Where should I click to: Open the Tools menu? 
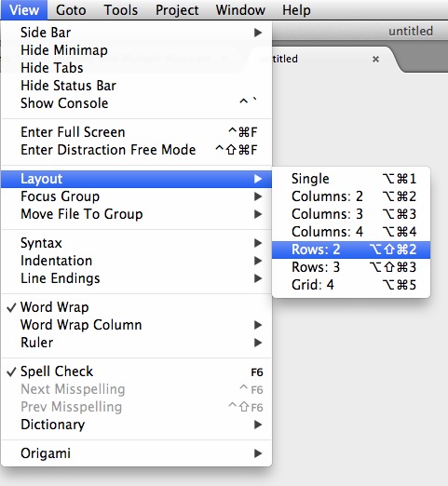pyautogui.click(x=121, y=10)
